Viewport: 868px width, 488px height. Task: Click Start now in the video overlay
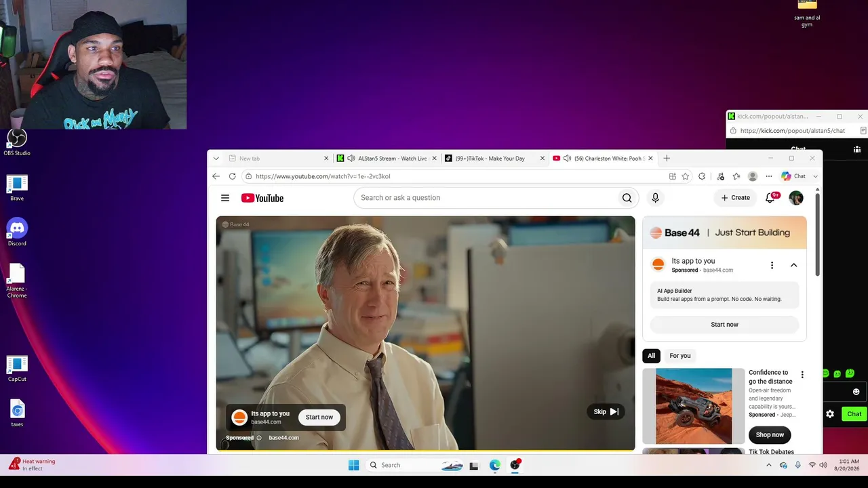pos(319,418)
